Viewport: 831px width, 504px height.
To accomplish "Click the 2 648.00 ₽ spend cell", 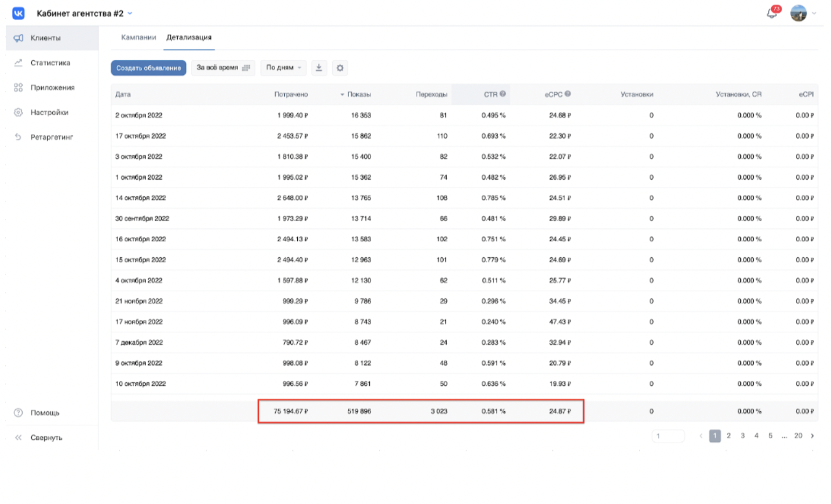I will (293, 198).
